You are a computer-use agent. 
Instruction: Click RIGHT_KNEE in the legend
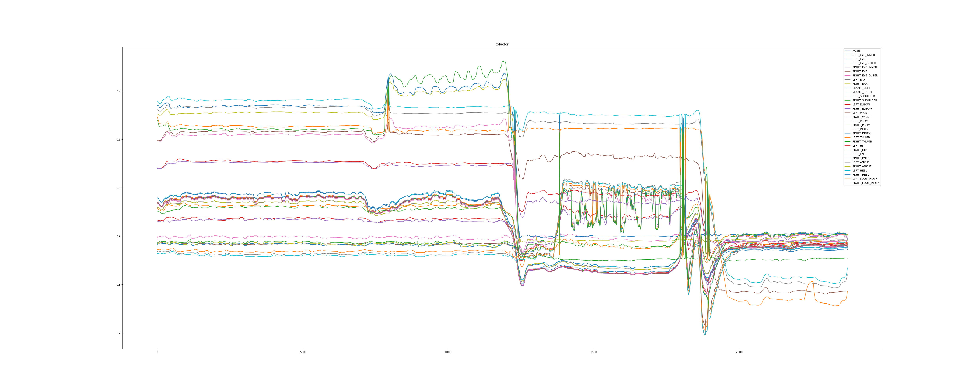point(861,158)
